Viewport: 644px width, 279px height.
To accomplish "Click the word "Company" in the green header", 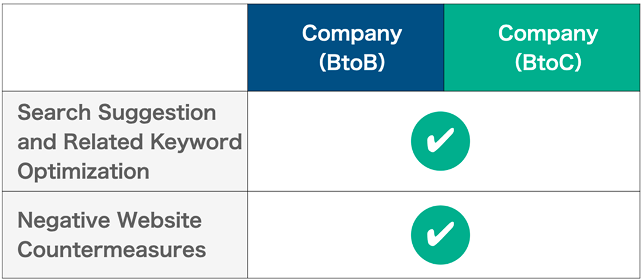I will [x=547, y=33].
